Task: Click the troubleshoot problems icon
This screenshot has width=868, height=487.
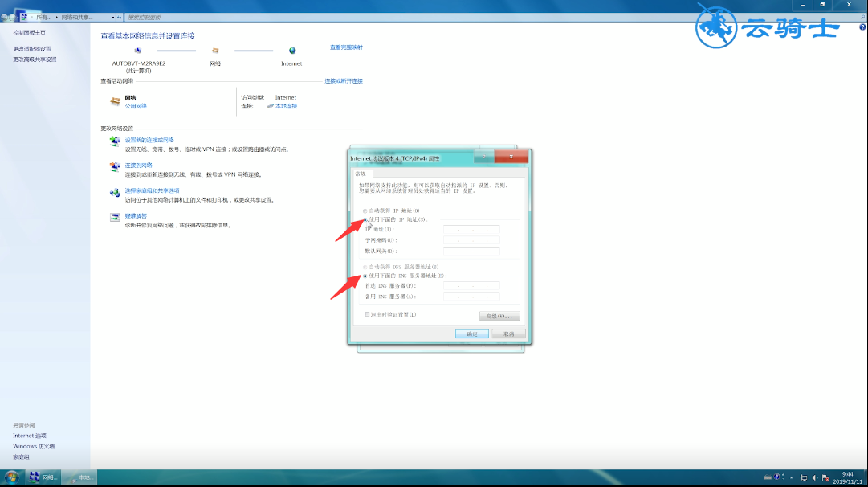Action: (115, 217)
